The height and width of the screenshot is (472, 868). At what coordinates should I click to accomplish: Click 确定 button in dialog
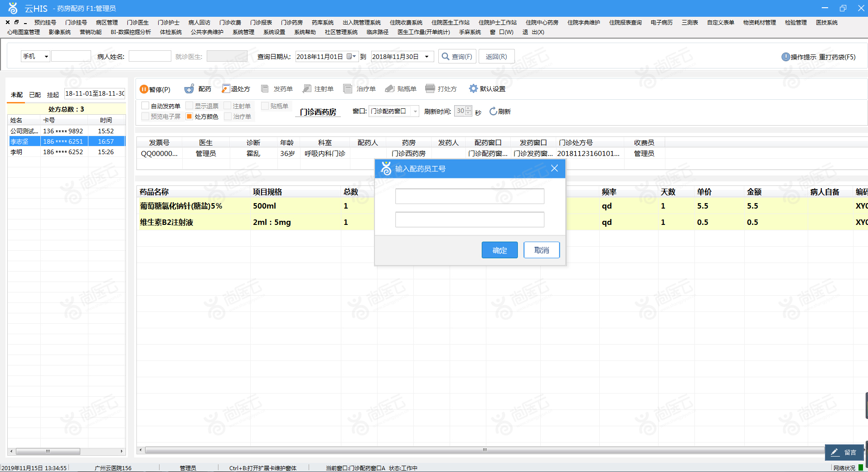click(499, 250)
